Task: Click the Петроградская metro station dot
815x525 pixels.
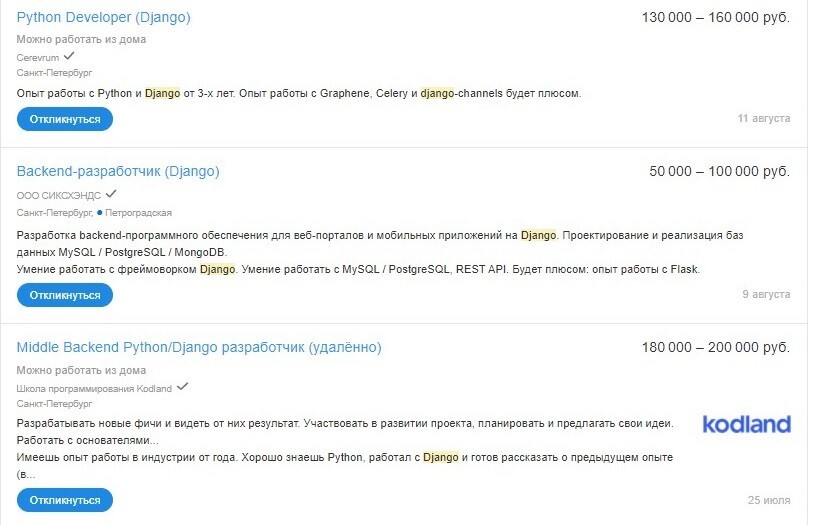Action: click(x=100, y=213)
